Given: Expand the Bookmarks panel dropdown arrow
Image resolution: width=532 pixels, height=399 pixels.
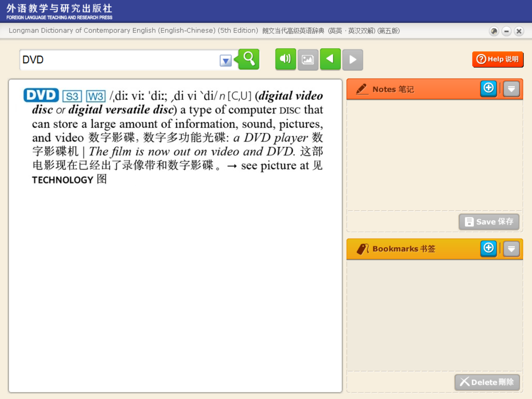Looking at the screenshot, I should click(512, 249).
